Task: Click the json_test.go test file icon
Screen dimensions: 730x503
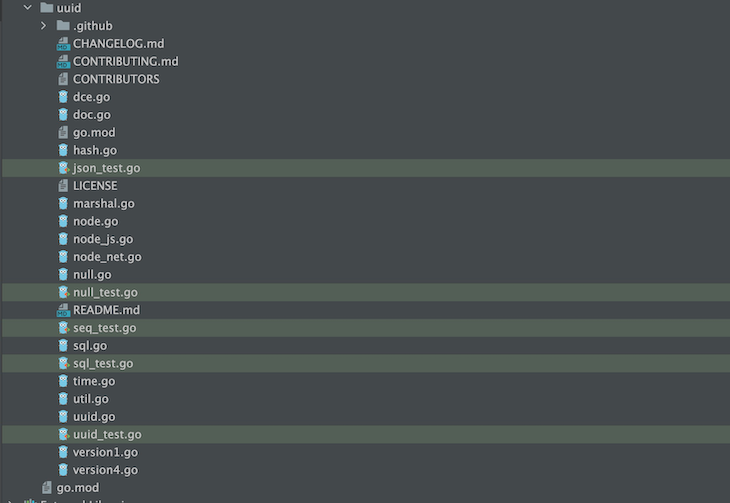Action: [63, 168]
